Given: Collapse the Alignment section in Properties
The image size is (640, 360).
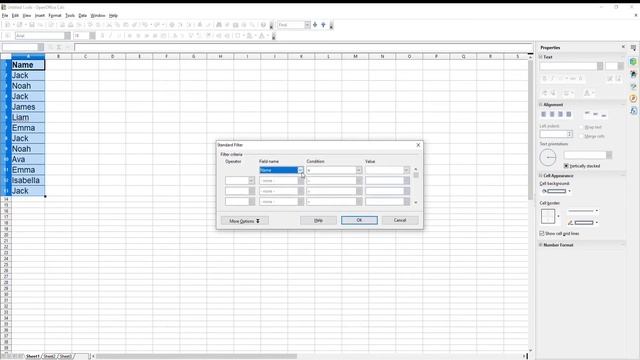Looking at the screenshot, I should click(x=541, y=105).
